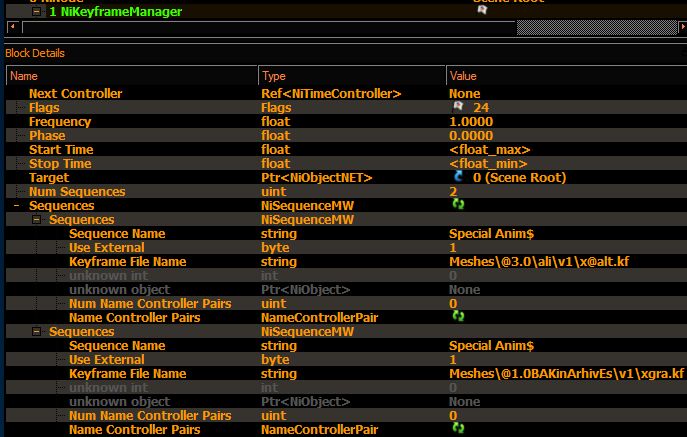
Task: Click Next Controller value None
Action: click(x=464, y=93)
